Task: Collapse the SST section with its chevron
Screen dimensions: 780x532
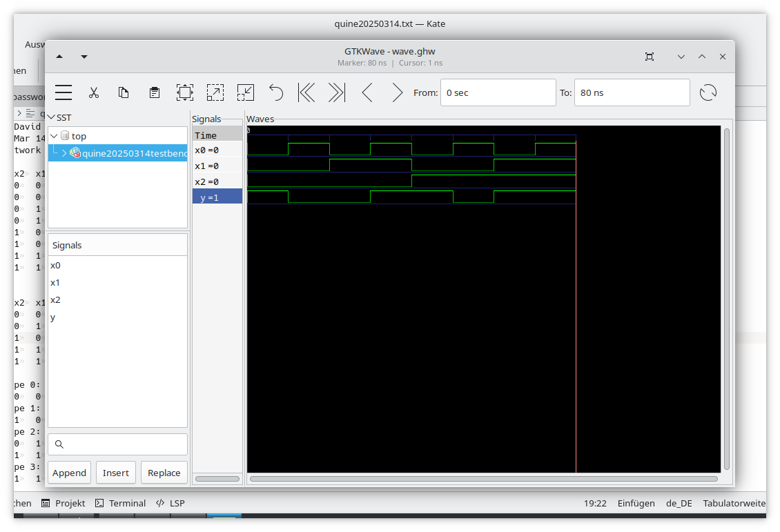Action: point(50,117)
